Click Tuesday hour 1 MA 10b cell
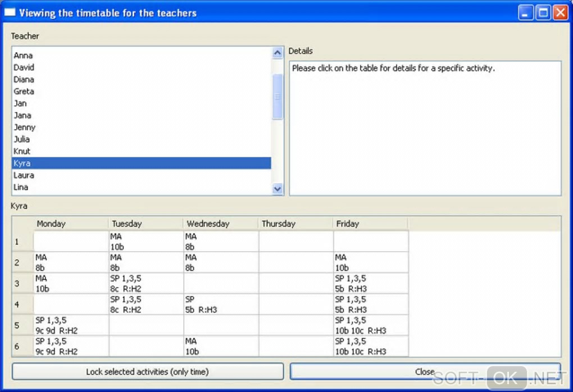Viewport: 573px width, 392px height. tap(146, 241)
